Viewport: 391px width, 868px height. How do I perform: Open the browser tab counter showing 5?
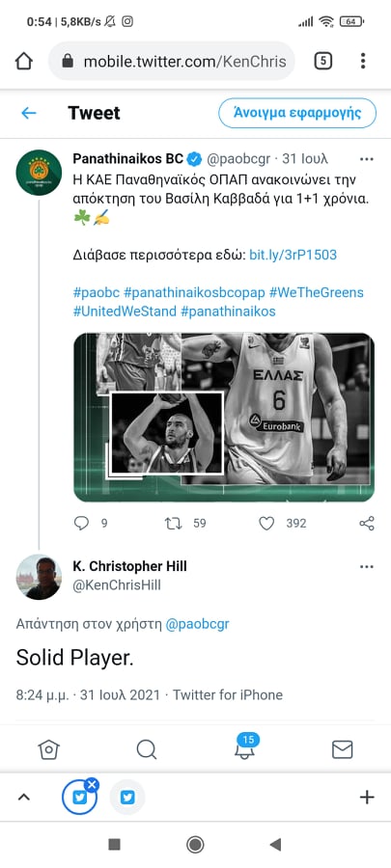pyautogui.click(x=322, y=61)
